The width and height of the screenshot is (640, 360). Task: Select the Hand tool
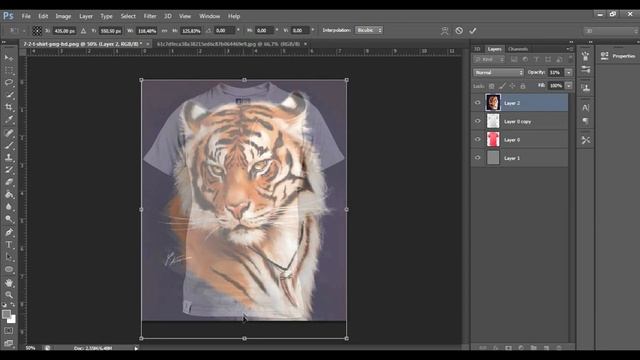(9, 282)
